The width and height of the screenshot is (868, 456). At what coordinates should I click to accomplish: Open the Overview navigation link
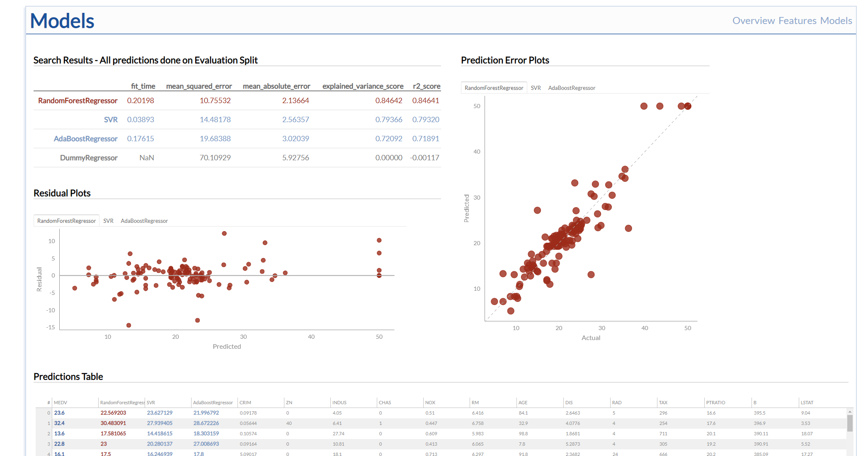[753, 21]
